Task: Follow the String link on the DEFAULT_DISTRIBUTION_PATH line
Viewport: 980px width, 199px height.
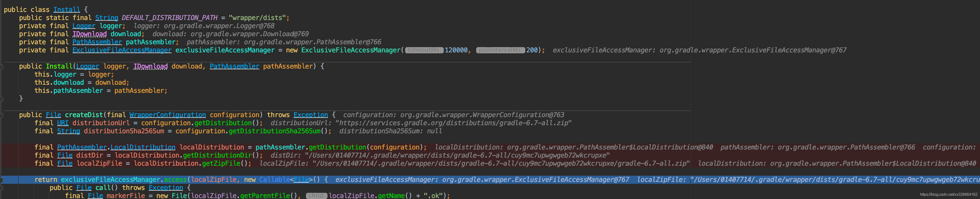Action: [x=107, y=18]
